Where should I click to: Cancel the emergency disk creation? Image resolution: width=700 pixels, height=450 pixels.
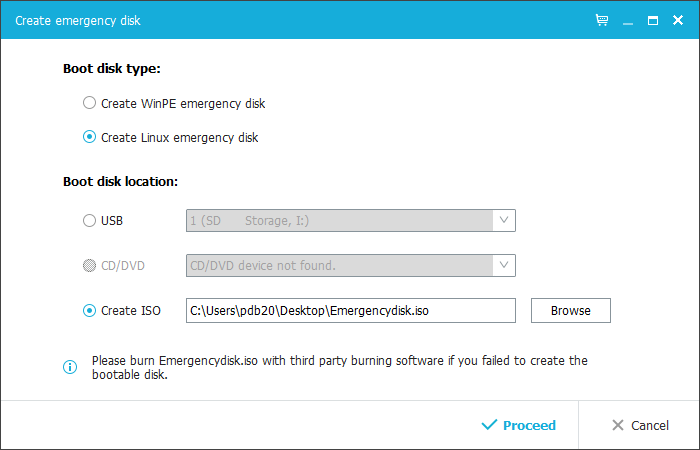[640, 425]
